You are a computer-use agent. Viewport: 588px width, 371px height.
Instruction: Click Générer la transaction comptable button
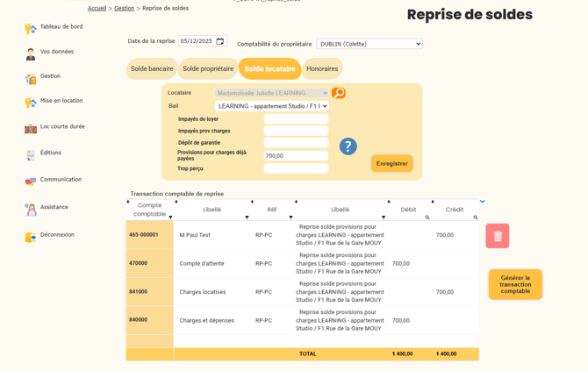tap(515, 284)
